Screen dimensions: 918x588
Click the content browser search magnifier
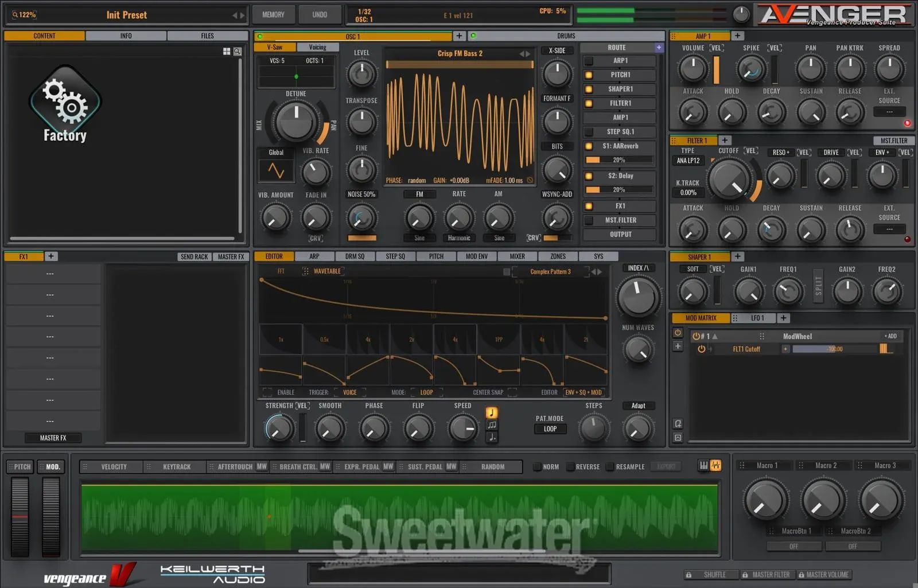pyautogui.click(x=237, y=52)
